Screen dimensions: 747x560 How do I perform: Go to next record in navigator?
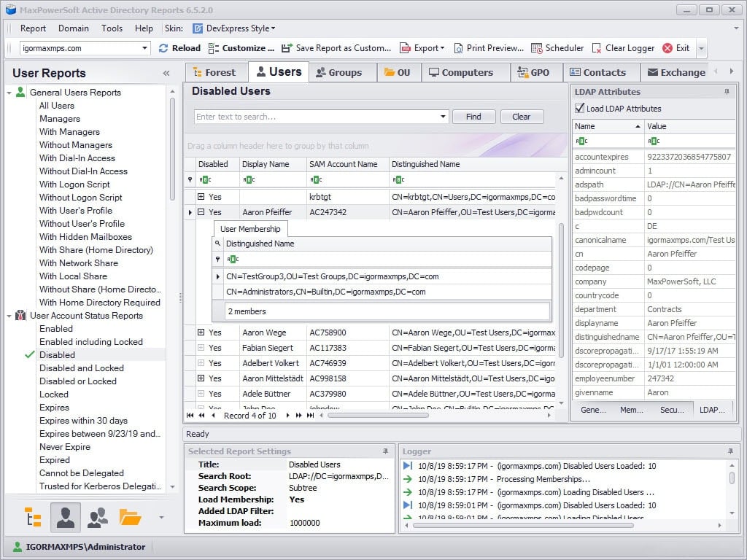(287, 415)
